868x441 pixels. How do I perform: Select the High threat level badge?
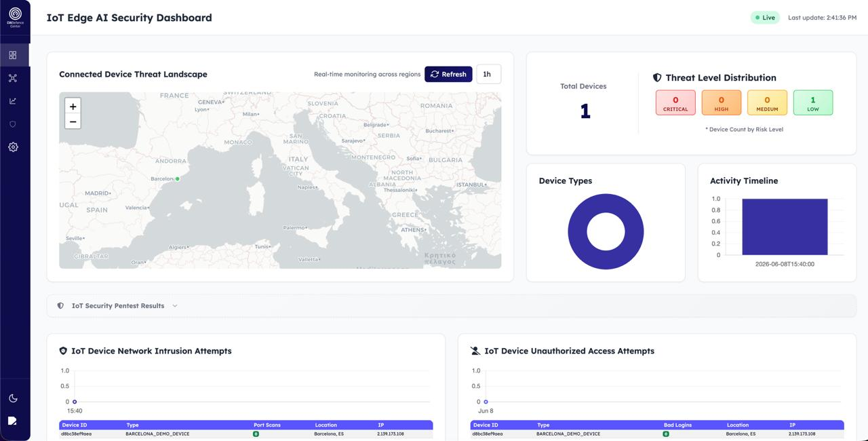click(x=722, y=102)
